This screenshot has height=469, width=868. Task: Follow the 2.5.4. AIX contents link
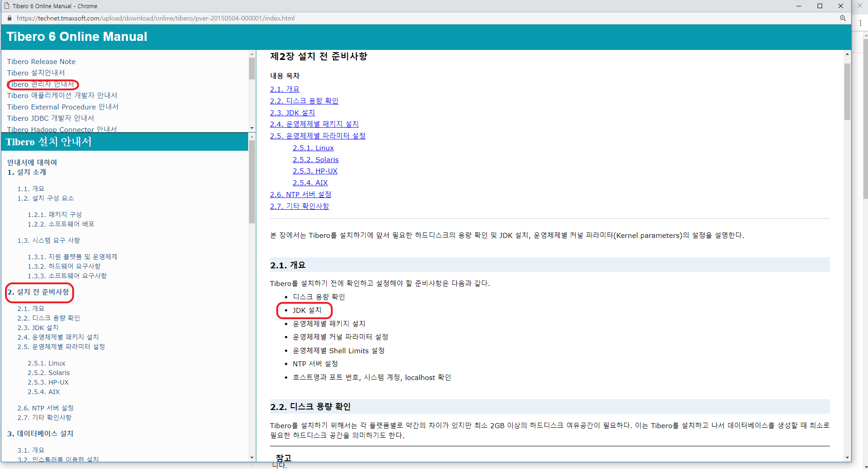[310, 183]
